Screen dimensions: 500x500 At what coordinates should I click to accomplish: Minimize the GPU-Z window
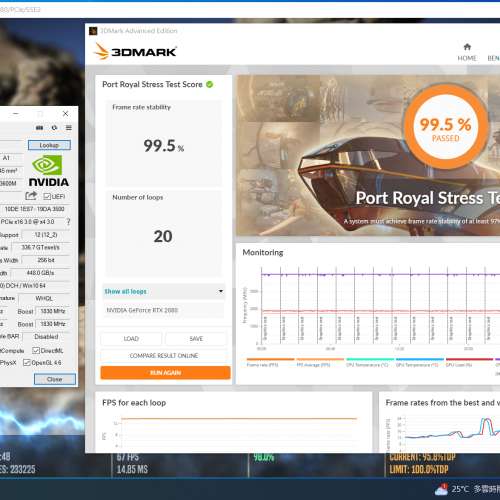(x=16, y=114)
